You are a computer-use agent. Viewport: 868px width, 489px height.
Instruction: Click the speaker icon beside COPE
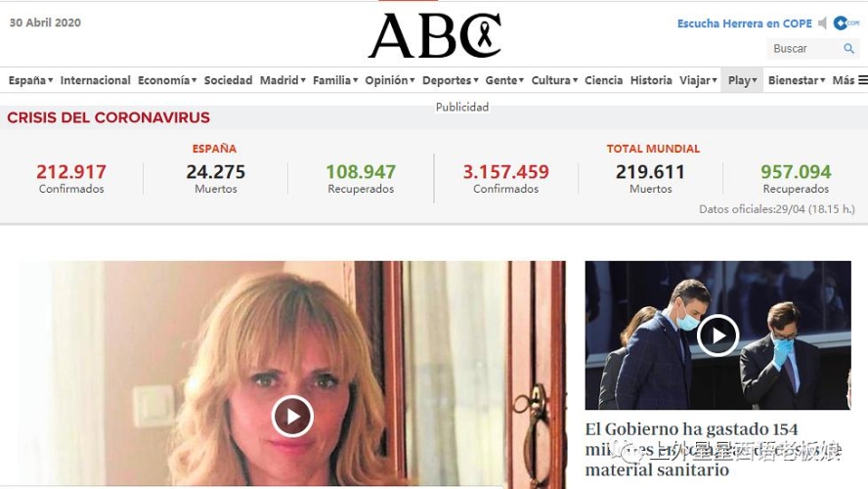823,23
